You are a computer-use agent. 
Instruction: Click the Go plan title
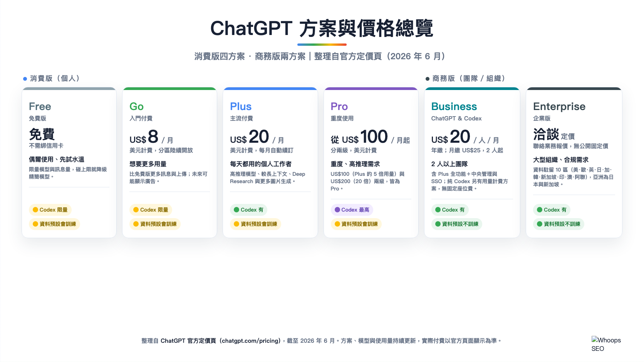[x=136, y=107]
